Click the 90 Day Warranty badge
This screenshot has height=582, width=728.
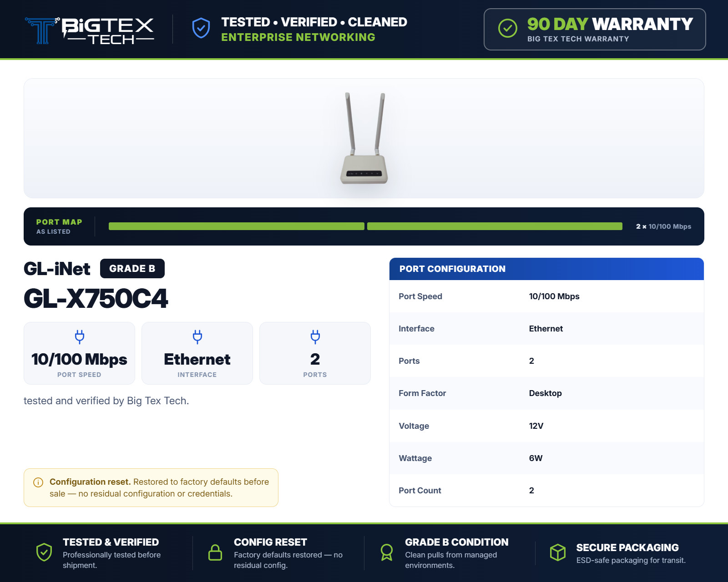point(595,29)
